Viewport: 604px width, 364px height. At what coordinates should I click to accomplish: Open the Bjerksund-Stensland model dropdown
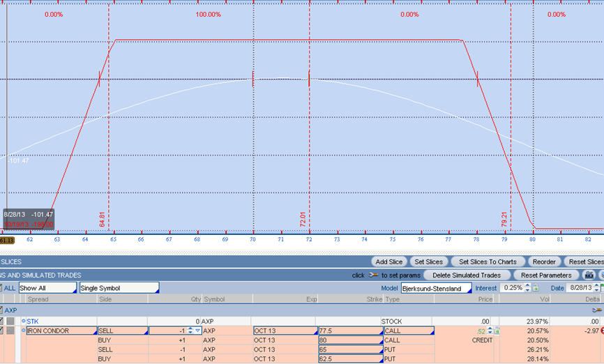click(x=436, y=288)
